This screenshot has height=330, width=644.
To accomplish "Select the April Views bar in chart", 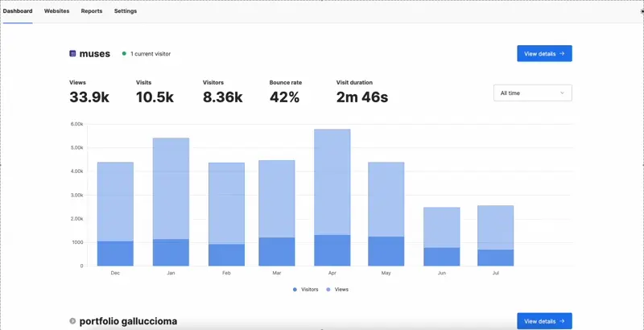I will 332,181.
